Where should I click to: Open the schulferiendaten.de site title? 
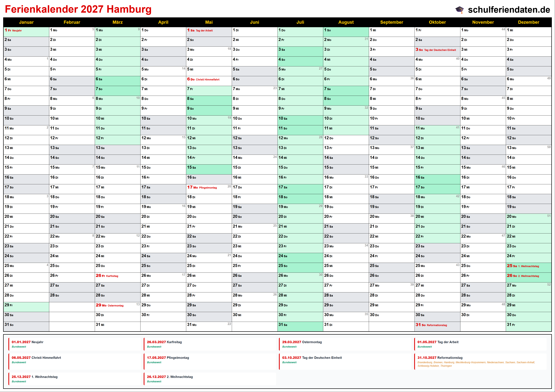click(x=509, y=10)
